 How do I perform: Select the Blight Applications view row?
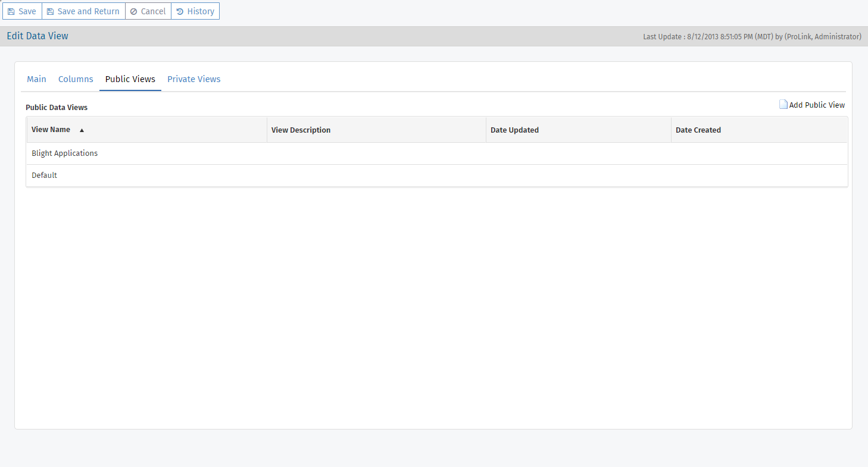(x=64, y=153)
